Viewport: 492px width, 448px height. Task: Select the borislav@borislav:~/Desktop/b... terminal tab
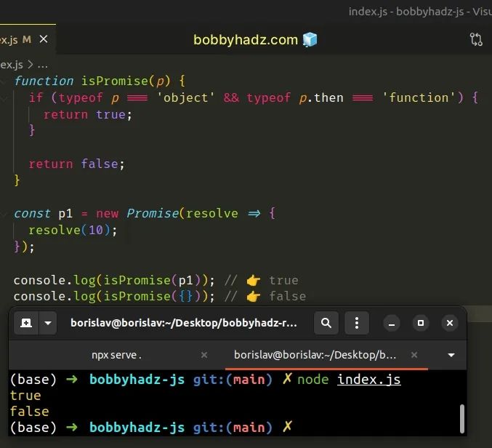point(315,355)
